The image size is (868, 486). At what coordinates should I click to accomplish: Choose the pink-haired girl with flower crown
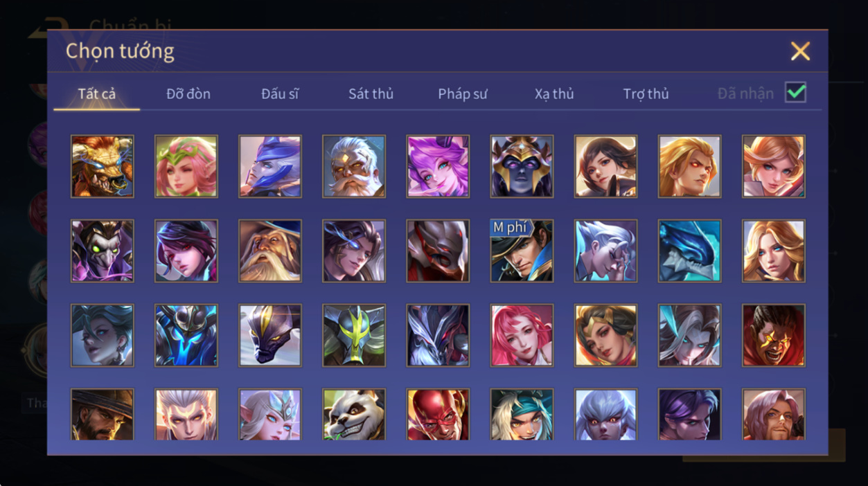pyautogui.click(x=186, y=167)
